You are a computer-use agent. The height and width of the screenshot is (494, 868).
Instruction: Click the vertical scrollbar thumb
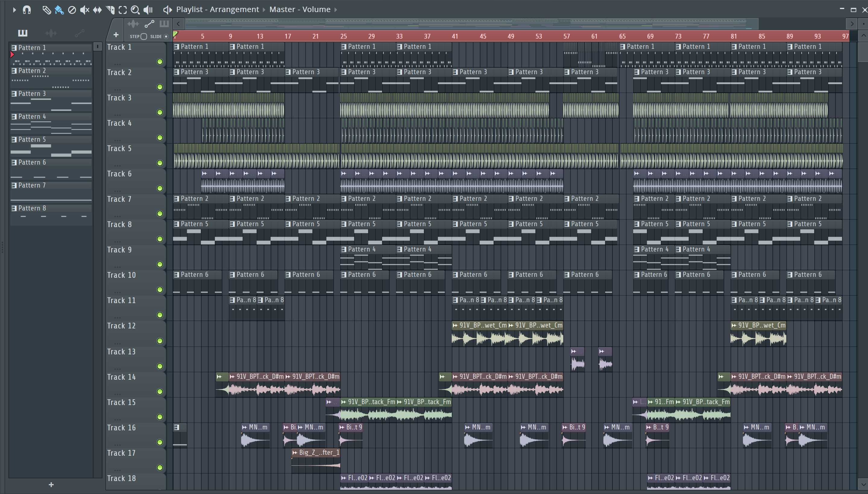pos(863,52)
